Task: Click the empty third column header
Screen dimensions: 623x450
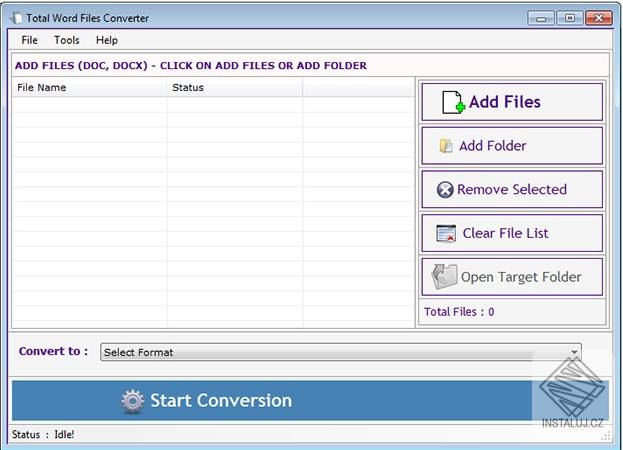Action: click(x=358, y=87)
